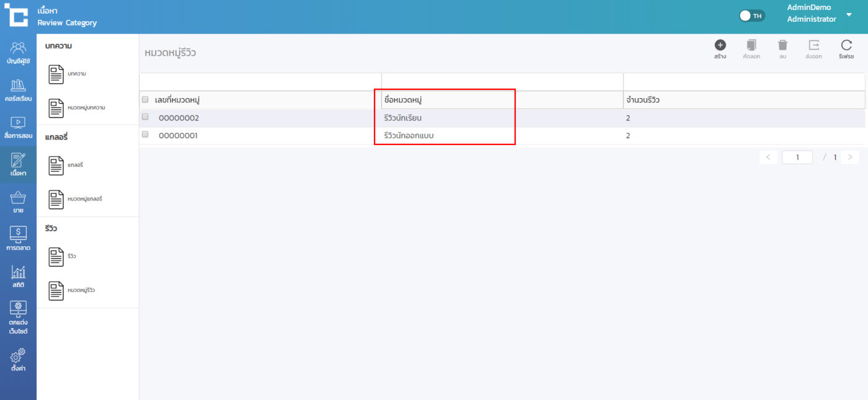Tick the select-all checkbox in table header
Viewport: 868px width, 400px height.
pyautogui.click(x=145, y=99)
